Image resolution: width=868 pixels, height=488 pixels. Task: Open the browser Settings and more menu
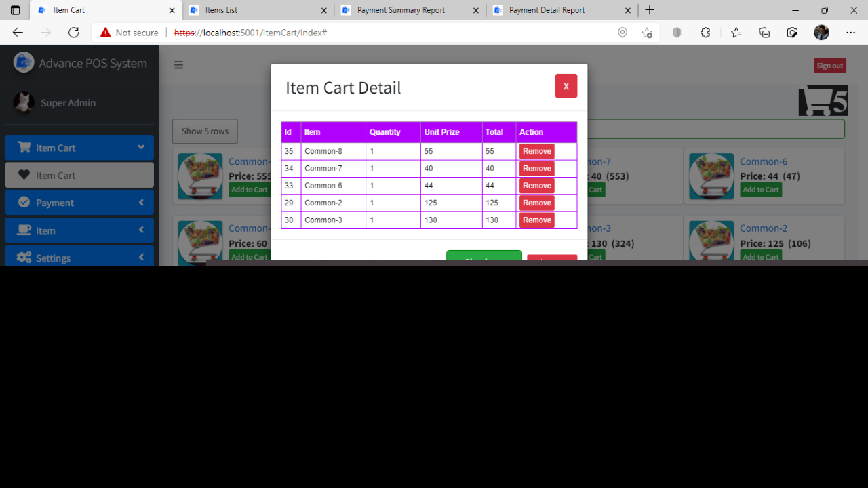[851, 33]
